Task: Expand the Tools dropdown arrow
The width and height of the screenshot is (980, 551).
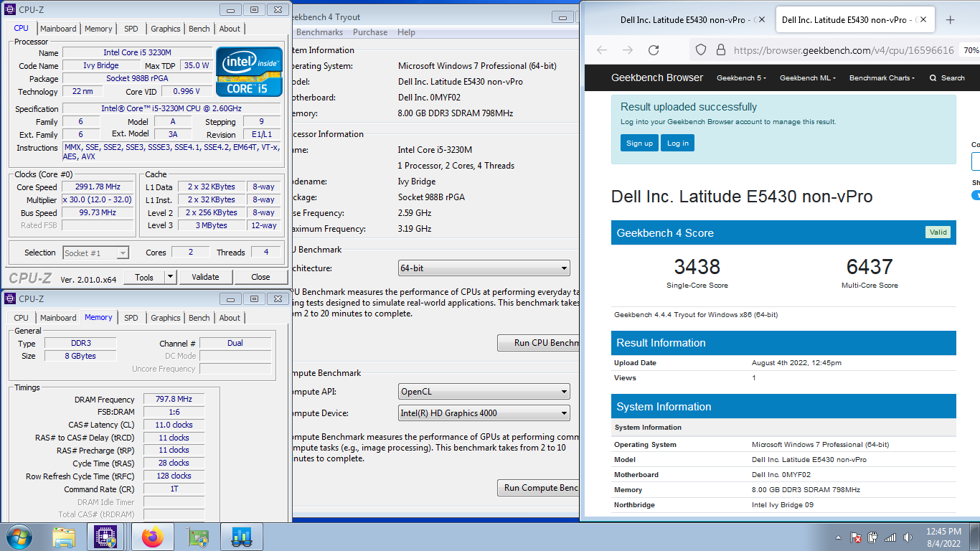Action: pyautogui.click(x=171, y=277)
